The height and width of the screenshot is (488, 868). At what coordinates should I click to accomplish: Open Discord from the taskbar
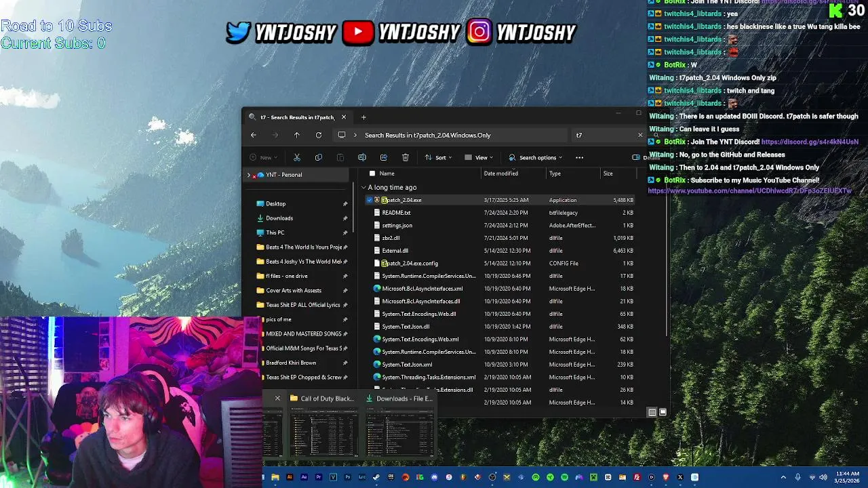[434, 477]
